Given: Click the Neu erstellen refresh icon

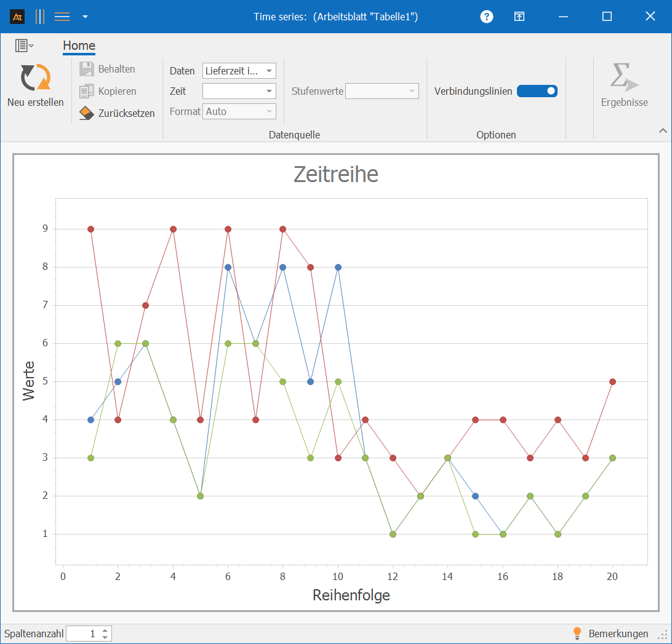Looking at the screenshot, I should pos(35,78).
